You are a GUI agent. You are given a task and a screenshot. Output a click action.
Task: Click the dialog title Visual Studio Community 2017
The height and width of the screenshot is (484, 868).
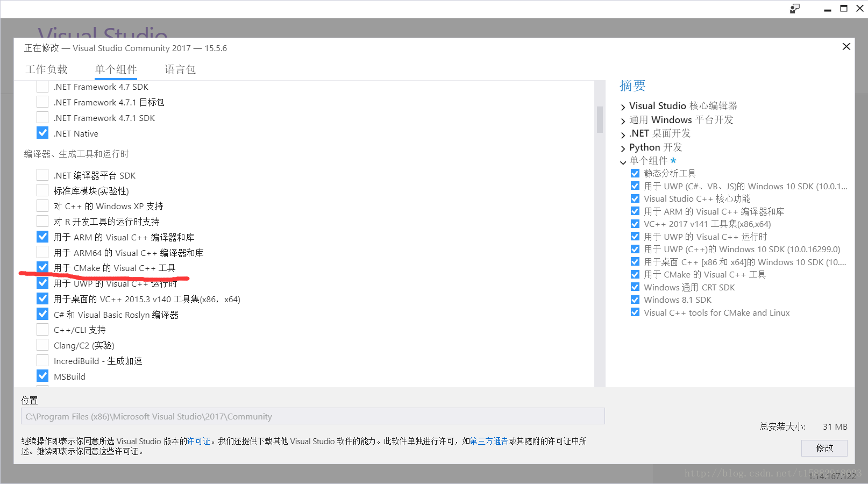tap(132, 48)
